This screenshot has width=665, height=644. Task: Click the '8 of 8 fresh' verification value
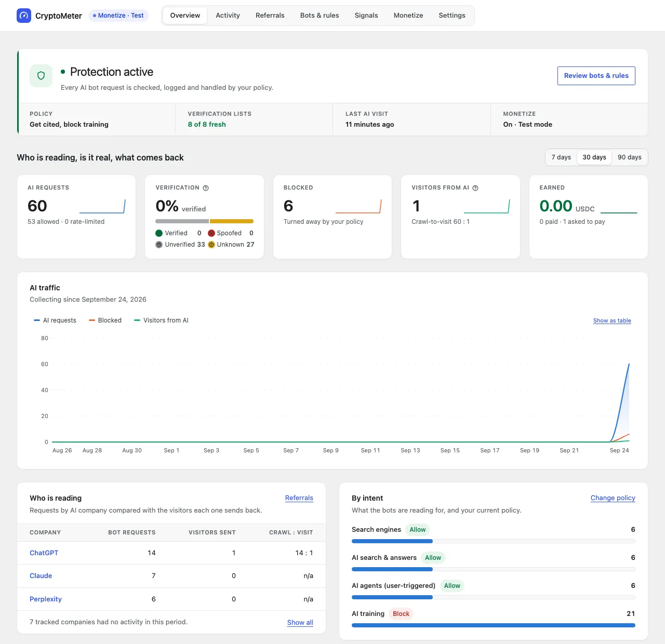pos(207,125)
